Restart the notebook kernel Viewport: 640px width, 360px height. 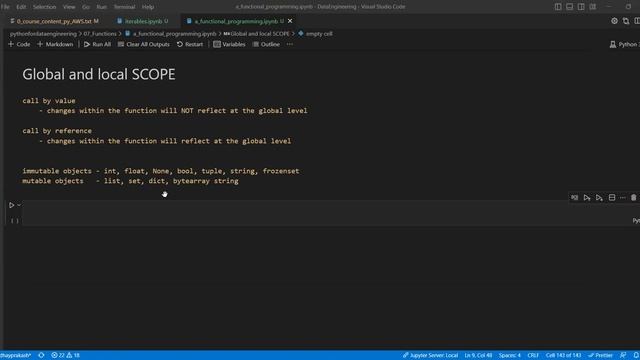pos(190,44)
